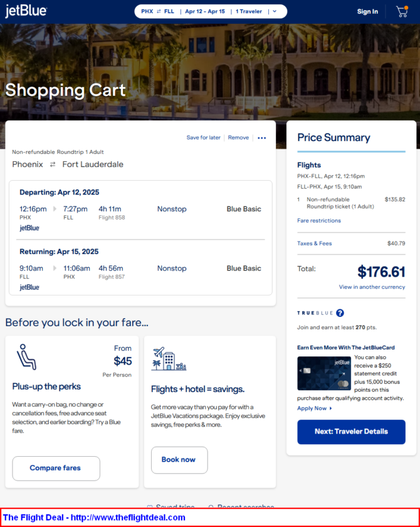Click Sign In in the header
This screenshot has width=420, height=527.
[x=367, y=11]
